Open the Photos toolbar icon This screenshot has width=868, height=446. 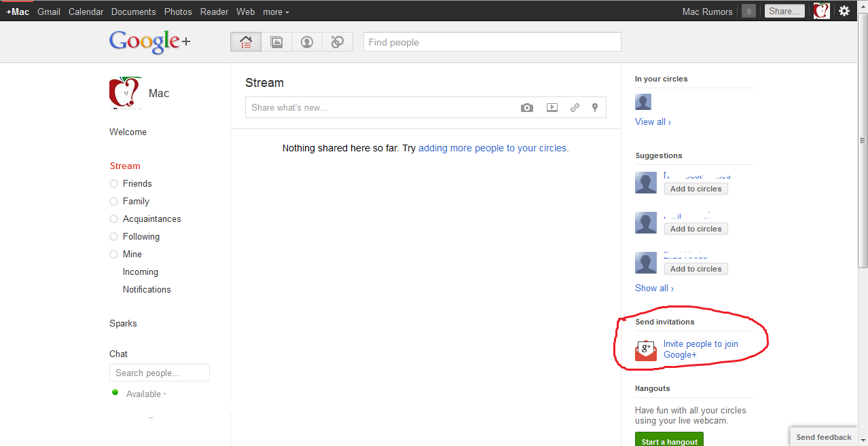[276, 42]
